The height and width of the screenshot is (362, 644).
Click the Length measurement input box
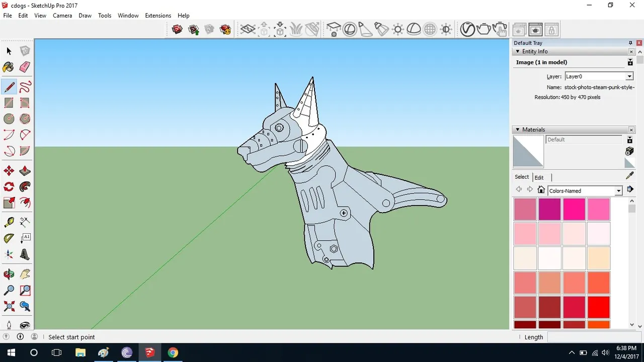pyautogui.click(x=594, y=337)
